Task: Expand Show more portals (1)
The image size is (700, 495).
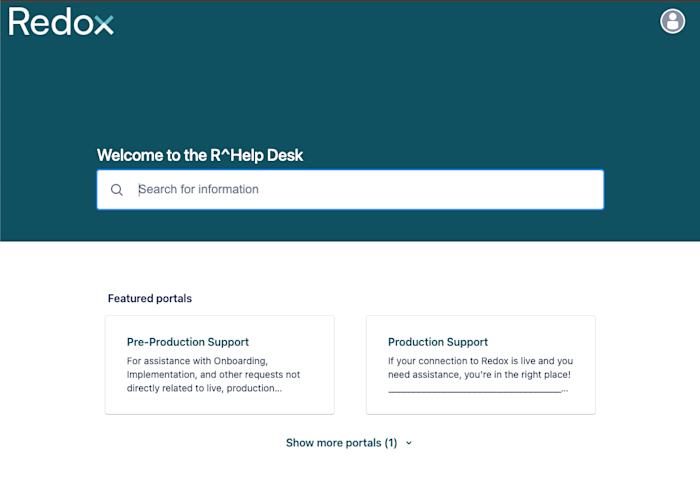Action: (349, 443)
